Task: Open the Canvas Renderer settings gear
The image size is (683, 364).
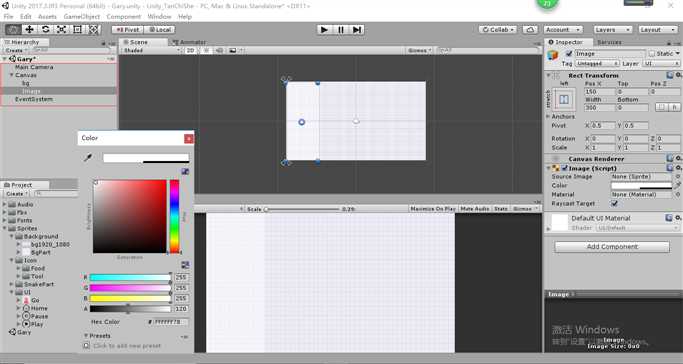Action: coord(678,158)
